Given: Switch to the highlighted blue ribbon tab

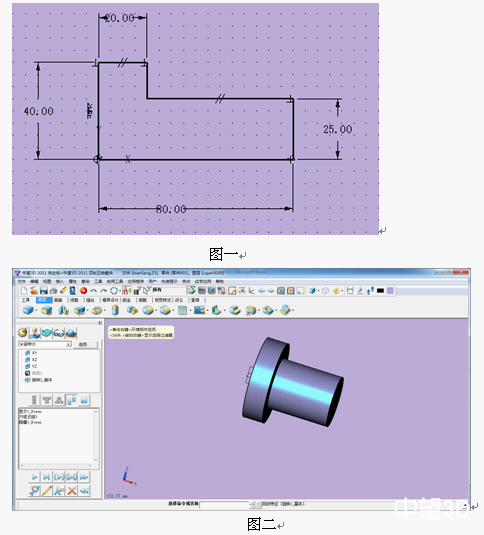Looking at the screenshot, I should coord(43,300).
